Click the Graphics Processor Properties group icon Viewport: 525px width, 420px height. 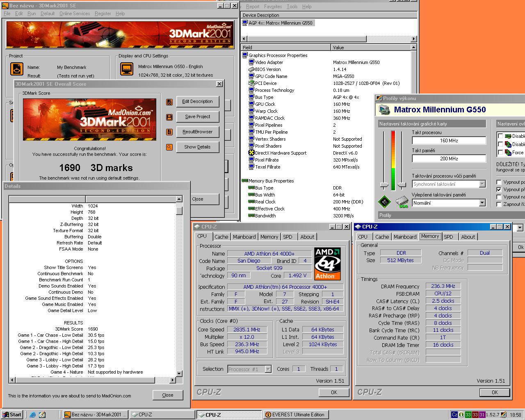coord(245,55)
